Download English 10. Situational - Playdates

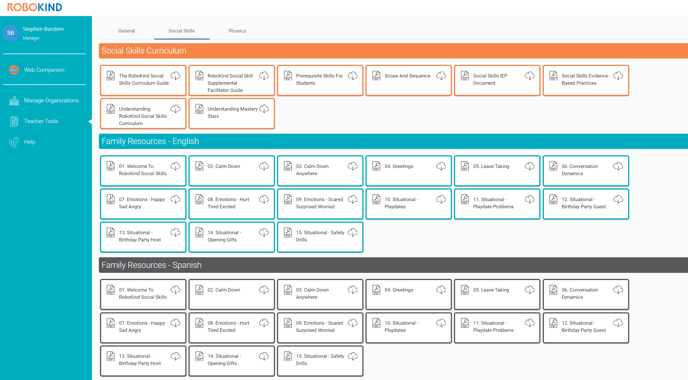[x=441, y=199]
